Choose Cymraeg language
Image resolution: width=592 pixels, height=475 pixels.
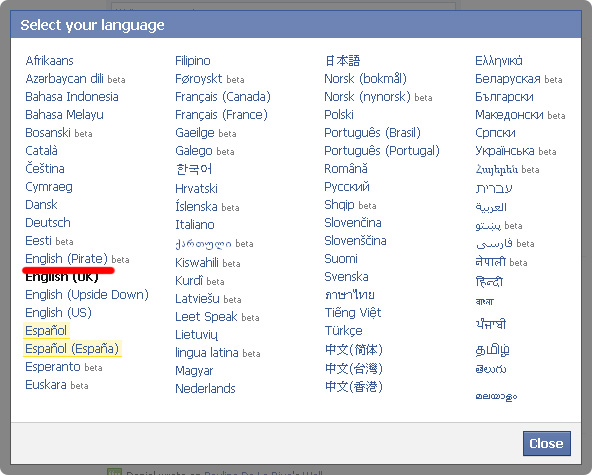click(49, 187)
